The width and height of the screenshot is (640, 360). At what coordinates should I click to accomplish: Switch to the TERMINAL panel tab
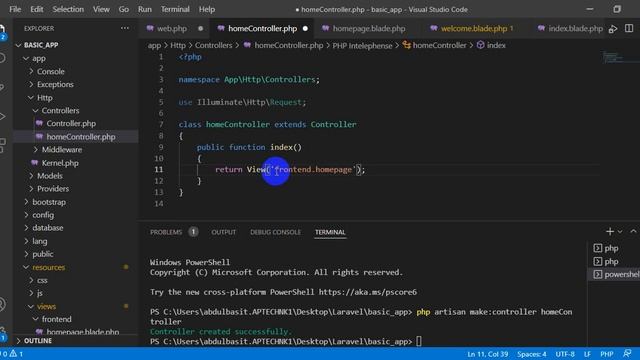(330, 232)
